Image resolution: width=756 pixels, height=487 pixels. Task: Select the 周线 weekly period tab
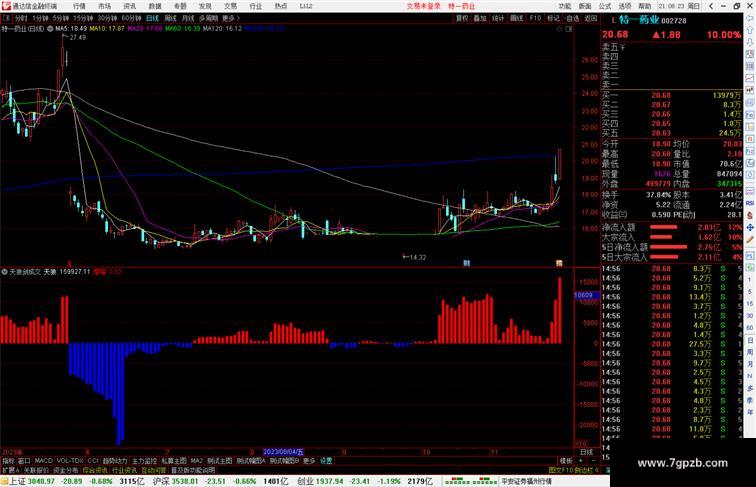tap(170, 18)
